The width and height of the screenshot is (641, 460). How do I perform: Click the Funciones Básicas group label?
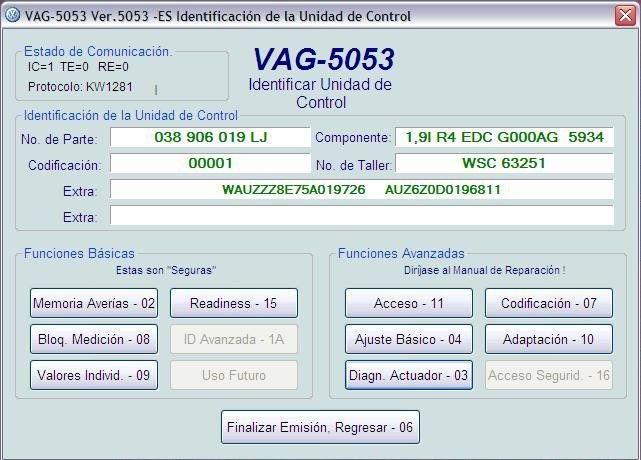coord(79,254)
